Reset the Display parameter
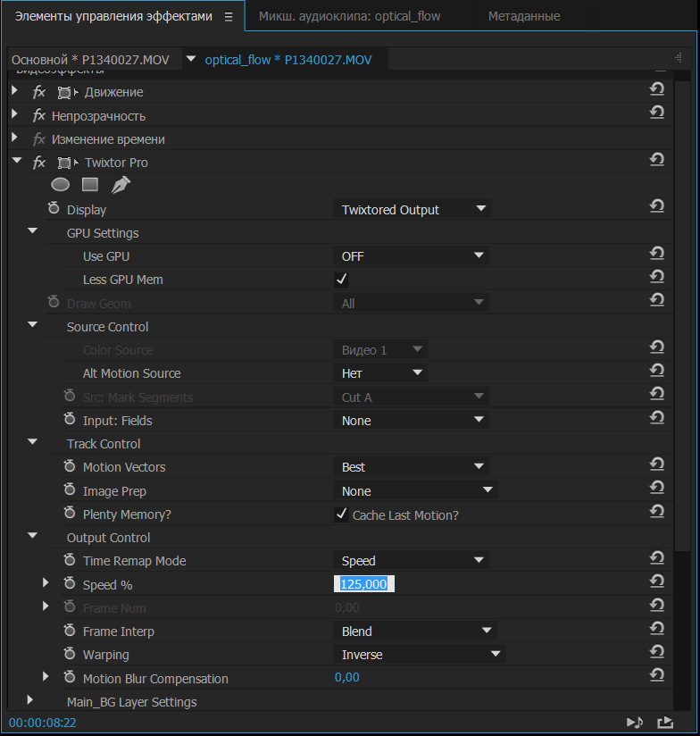This screenshot has width=700, height=736. (x=657, y=206)
